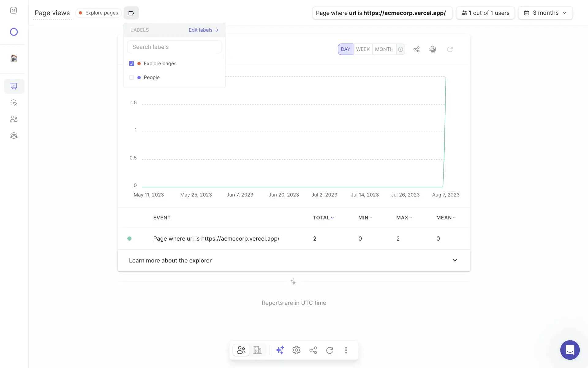Select the companies building icon
Image resolution: width=588 pixels, height=368 pixels.
(258, 350)
